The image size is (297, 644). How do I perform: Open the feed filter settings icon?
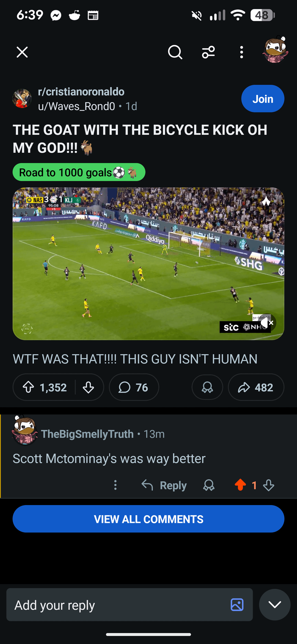(x=208, y=52)
